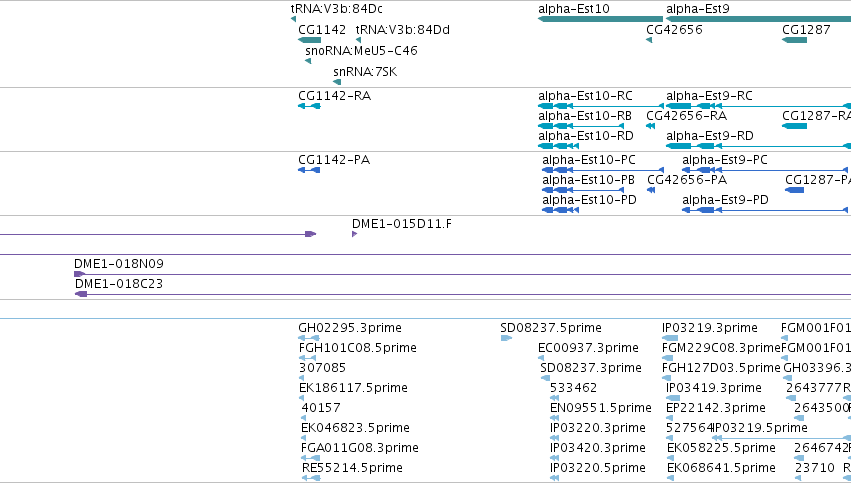Viewport: 851px width, 483px height.
Task: Select EN09551.5prime EST label
Action: [601, 408]
